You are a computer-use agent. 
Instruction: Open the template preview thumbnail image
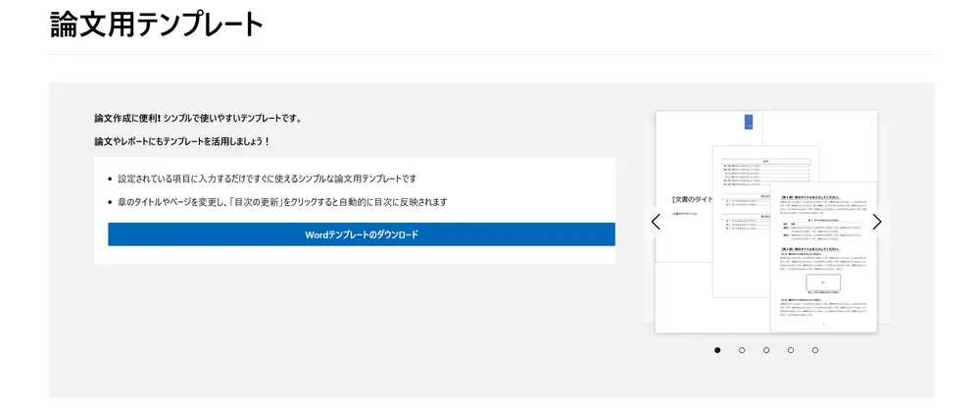click(766, 222)
